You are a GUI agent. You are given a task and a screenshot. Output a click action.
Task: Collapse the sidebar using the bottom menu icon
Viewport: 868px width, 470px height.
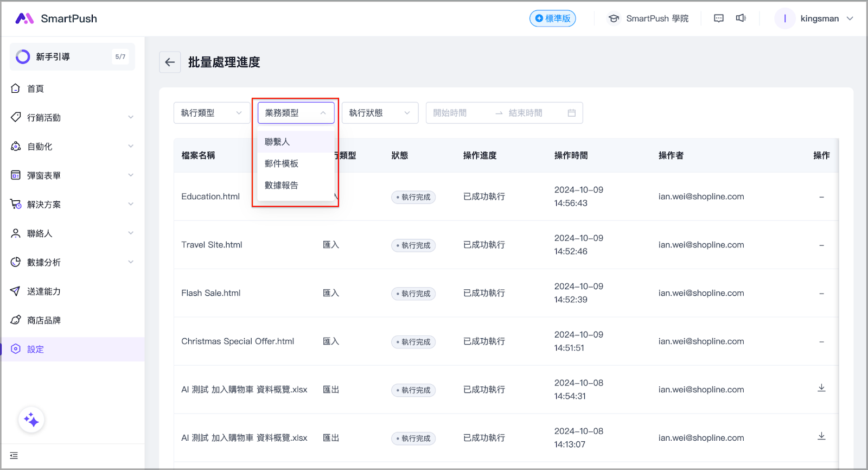tap(14, 456)
